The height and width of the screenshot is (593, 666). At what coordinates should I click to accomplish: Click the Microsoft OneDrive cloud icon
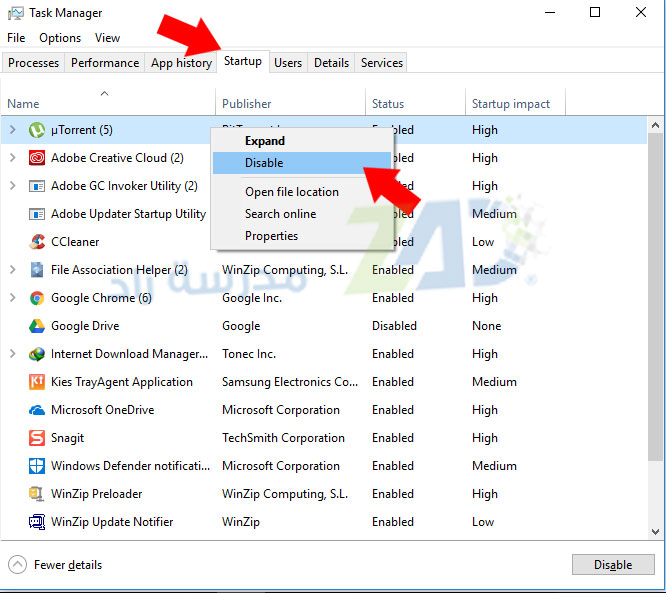coord(37,410)
